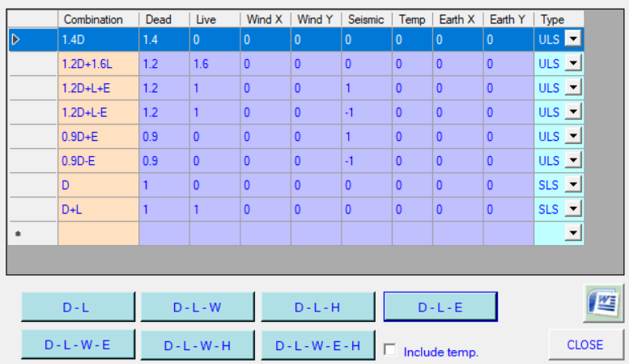Select the 1.4D row arrow indicator
Viewport: 629px width, 364px height.
pyautogui.click(x=15, y=40)
